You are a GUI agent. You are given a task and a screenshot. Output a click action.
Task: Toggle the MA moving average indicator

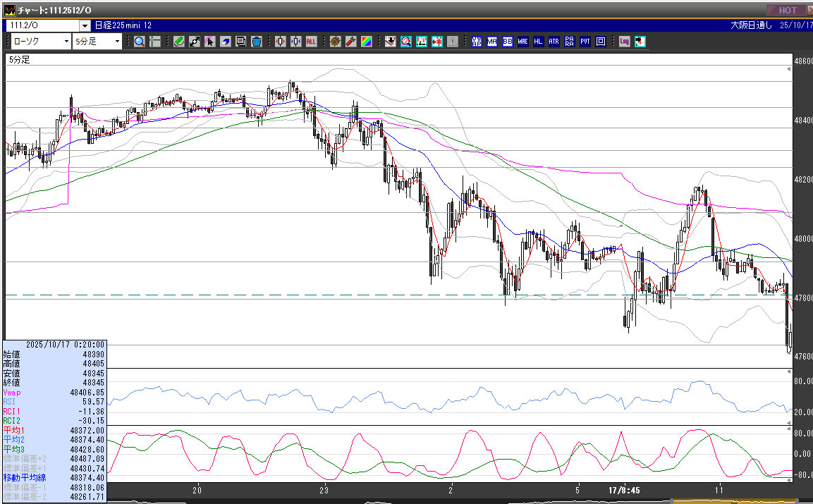point(492,42)
